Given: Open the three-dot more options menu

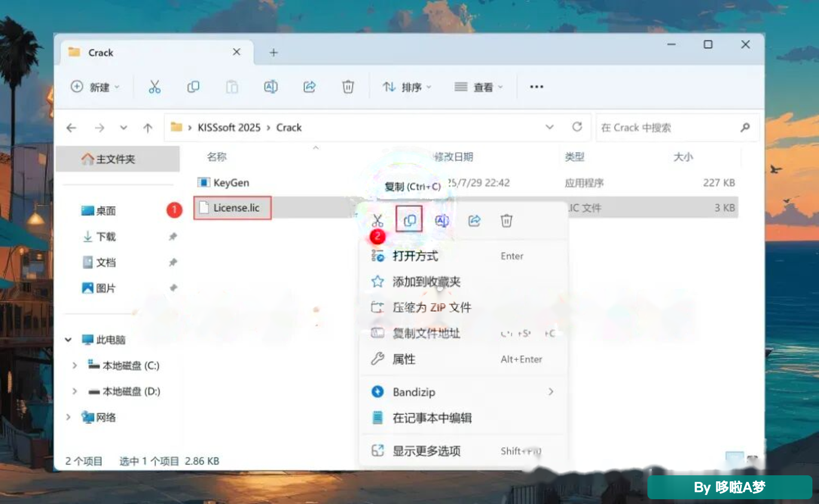Looking at the screenshot, I should click(x=536, y=87).
